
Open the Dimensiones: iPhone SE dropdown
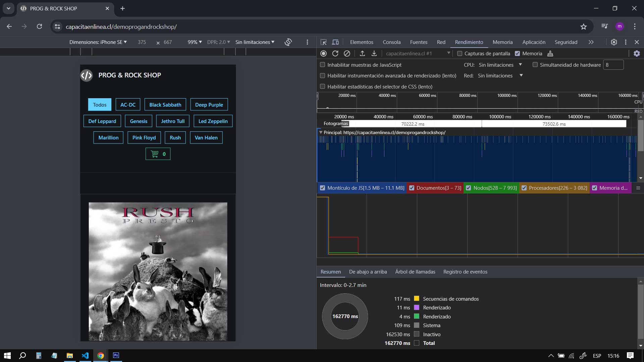click(98, 42)
